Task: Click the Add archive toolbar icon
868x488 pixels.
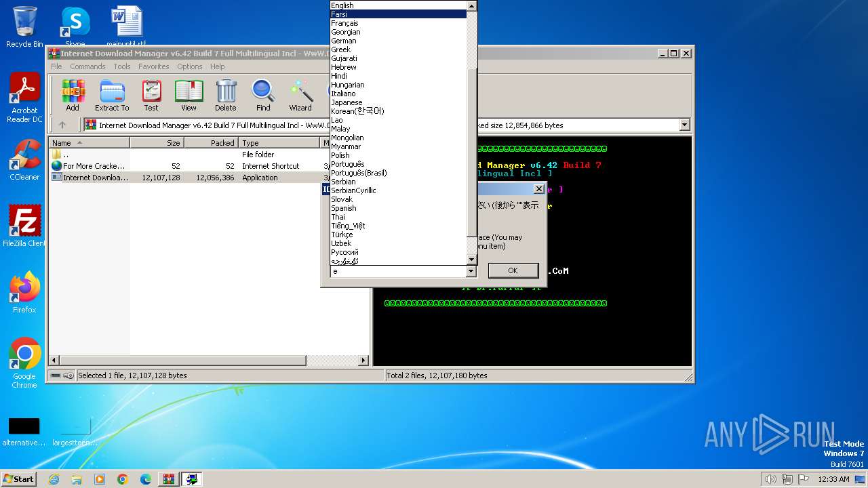Action: pos(73,95)
